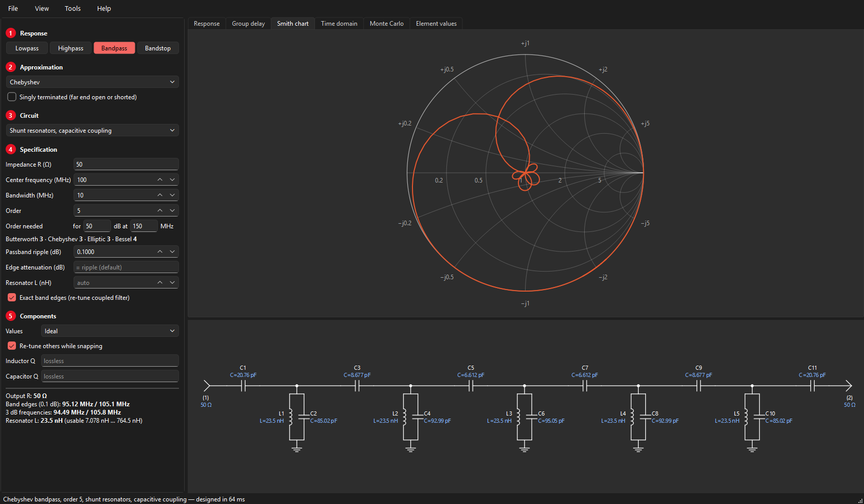This screenshot has height=504, width=864.
Task: Click the Bandpass response button
Action: tap(114, 48)
